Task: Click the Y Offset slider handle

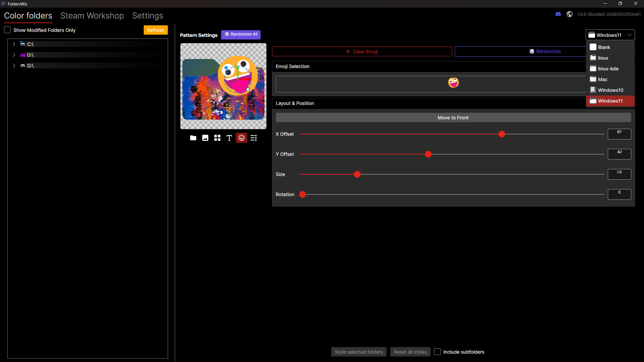Action: [428, 154]
